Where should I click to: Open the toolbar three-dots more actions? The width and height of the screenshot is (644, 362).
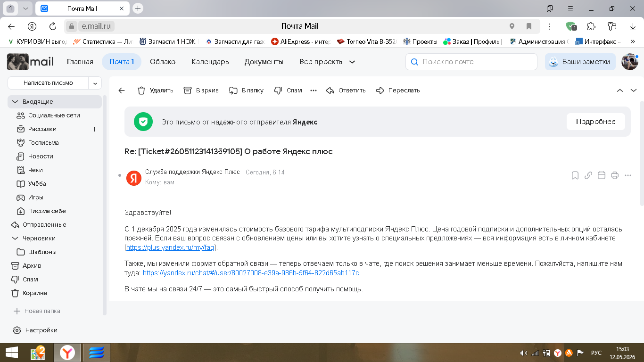coord(314,90)
